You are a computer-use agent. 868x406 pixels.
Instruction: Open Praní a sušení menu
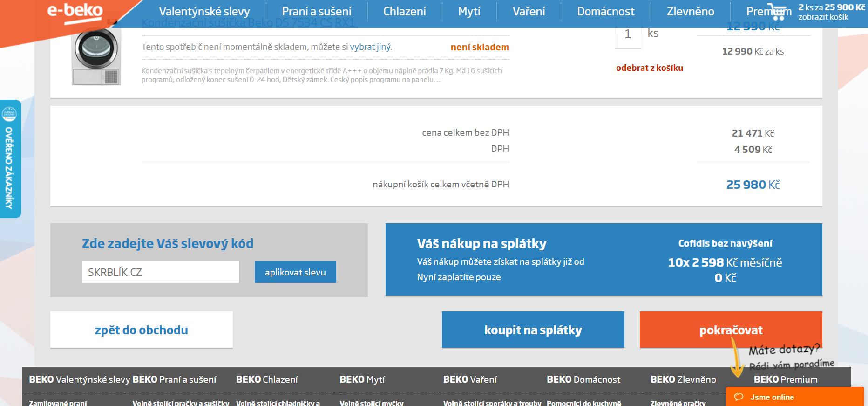coord(317,11)
